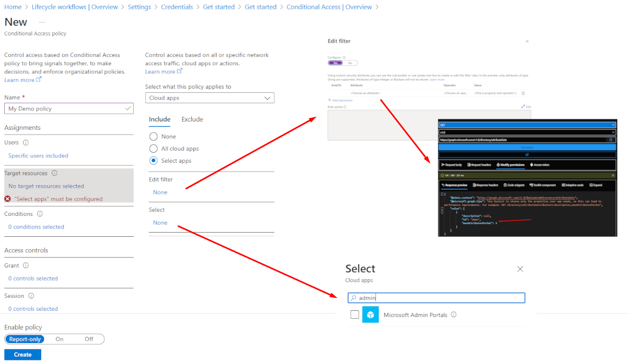Click the Microsoft Admin Portals app icon

371,315
